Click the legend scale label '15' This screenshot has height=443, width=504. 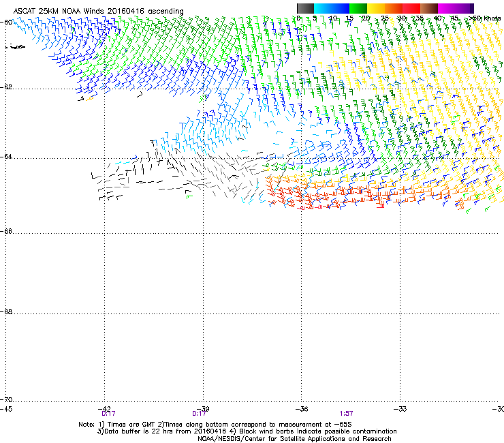pyautogui.click(x=349, y=18)
